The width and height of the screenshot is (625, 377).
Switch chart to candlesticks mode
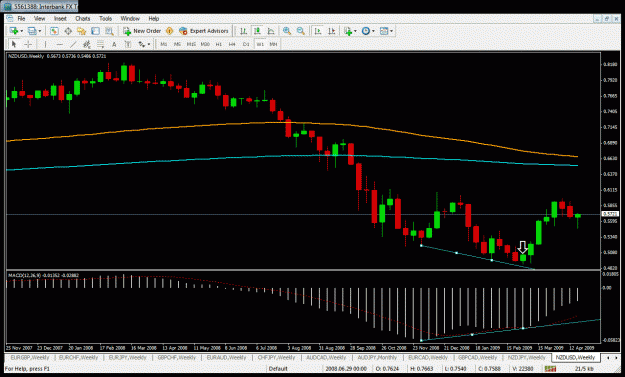(x=257, y=31)
